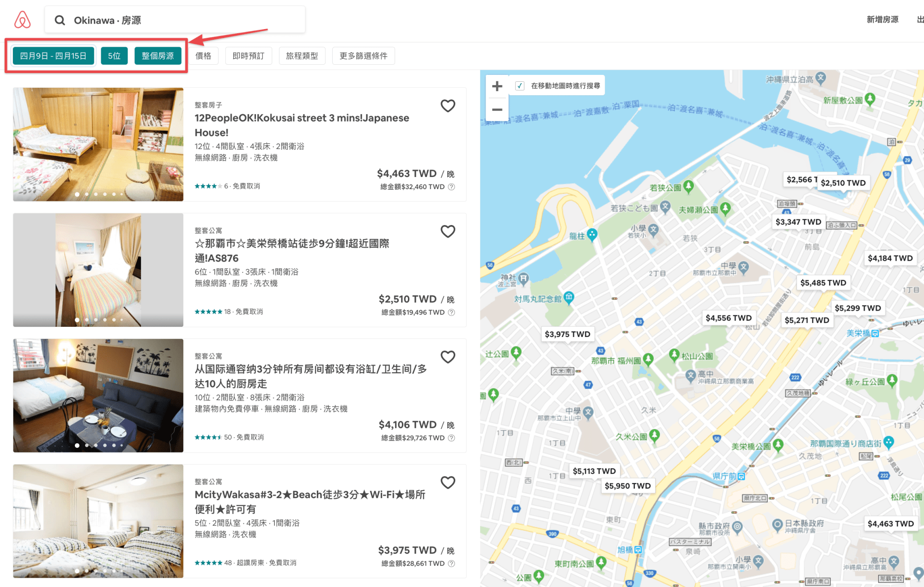Click the 龍柱 landmark marker on map
This screenshot has height=587, width=924.
(x=592, y=234)
